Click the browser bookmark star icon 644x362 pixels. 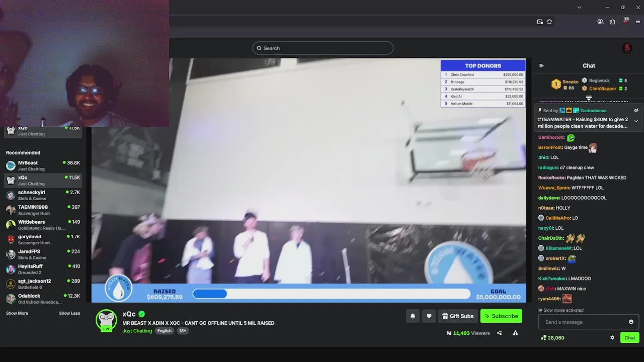coord(549,22)
